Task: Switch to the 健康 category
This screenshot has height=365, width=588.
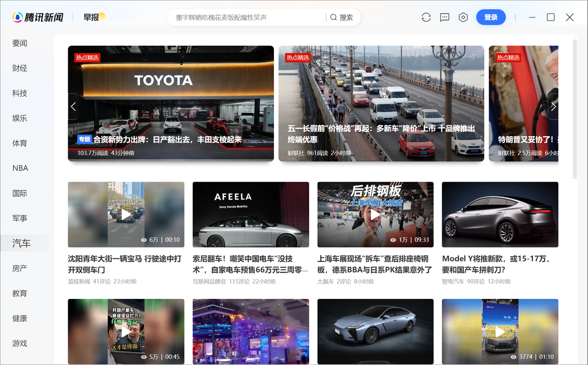Action: click(20, 318)
